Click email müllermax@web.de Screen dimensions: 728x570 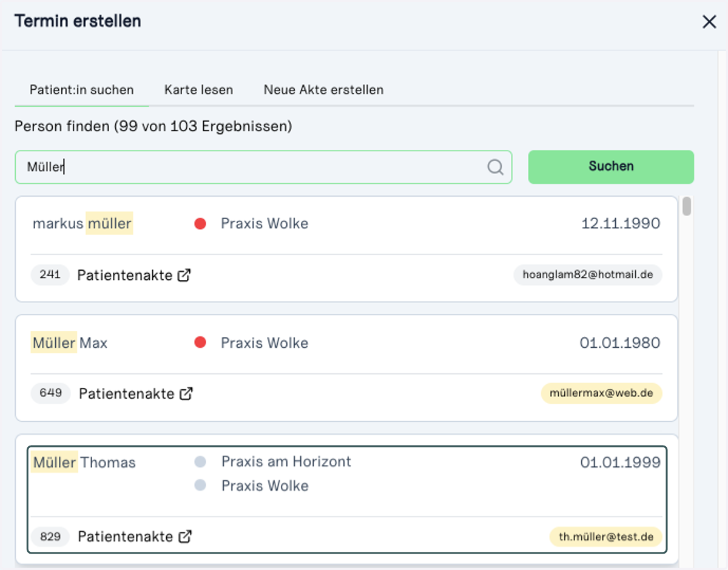point(601,393)
